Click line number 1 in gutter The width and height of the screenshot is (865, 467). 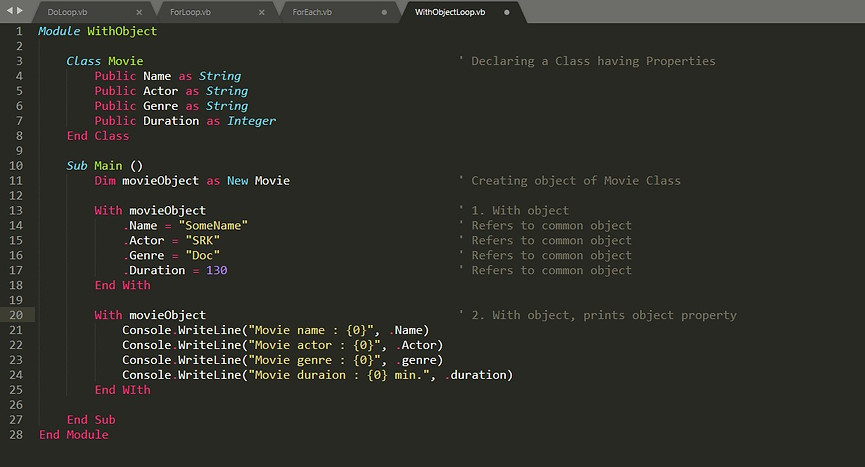coord(19,31)
